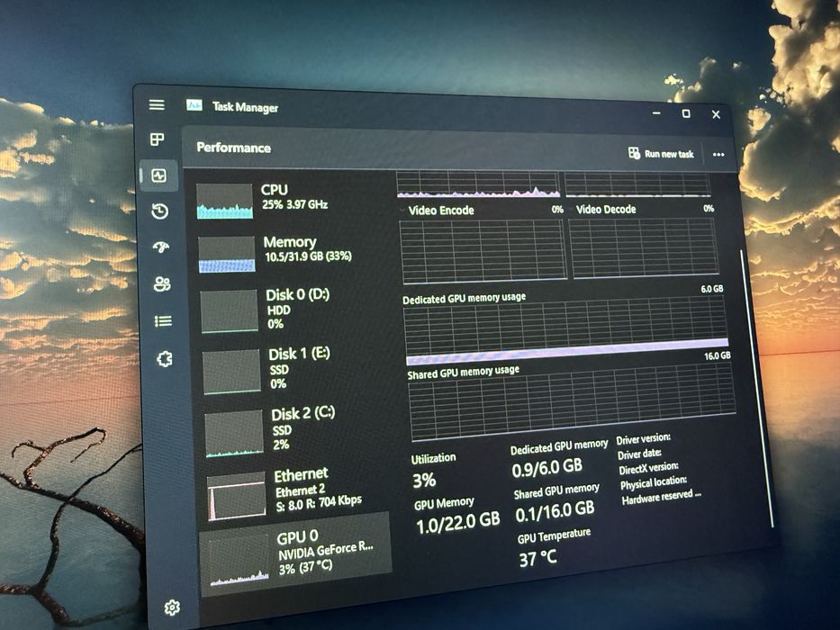This screenshot has height=630, width=840.
Task: Click the CPU usage mini graph thumbnail
Action: (x=224, y=202)
